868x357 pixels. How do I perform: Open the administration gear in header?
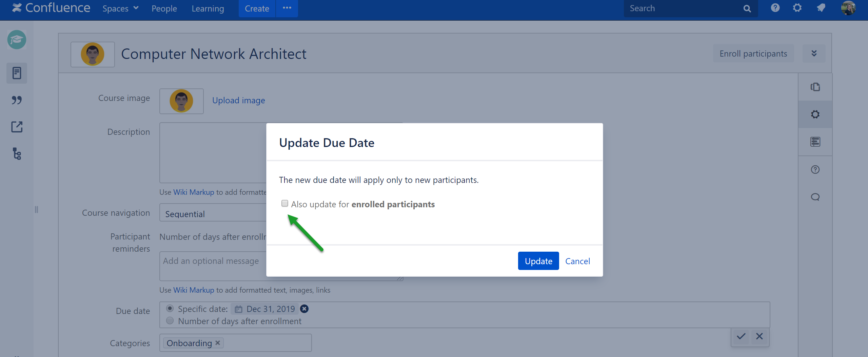coord(797,8)
